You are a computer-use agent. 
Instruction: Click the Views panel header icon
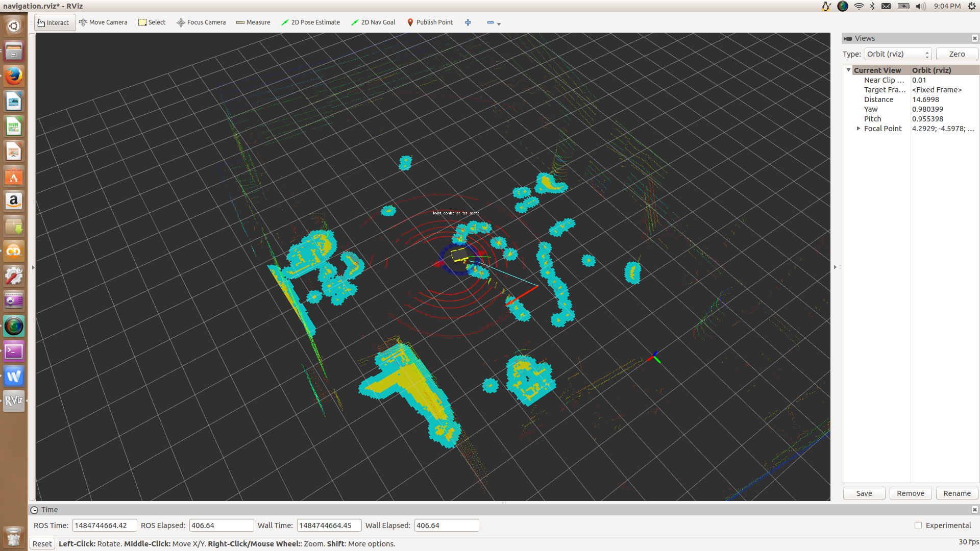click(x=848, y=38)
